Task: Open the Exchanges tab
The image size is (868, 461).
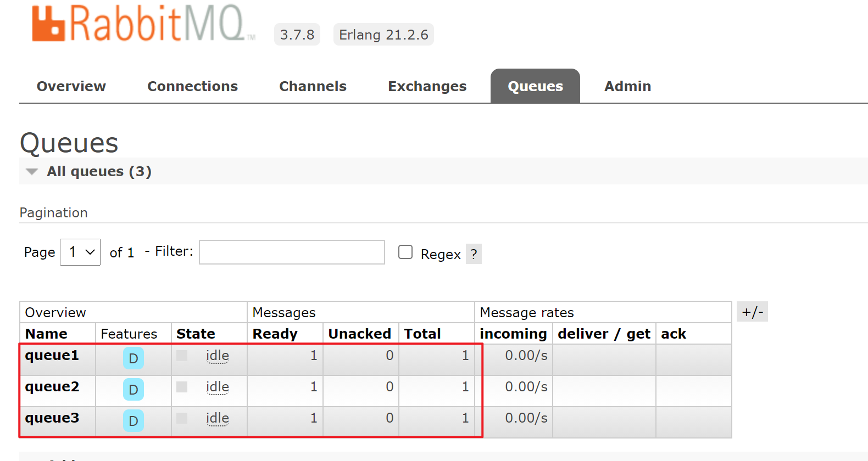Action: (x=427, y=86)
